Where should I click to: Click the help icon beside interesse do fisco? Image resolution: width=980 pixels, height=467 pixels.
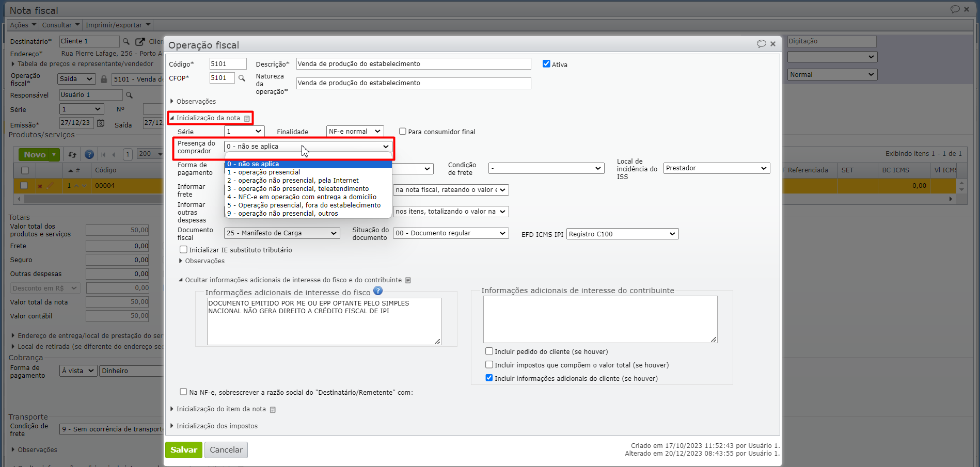[x=378, y=291]
